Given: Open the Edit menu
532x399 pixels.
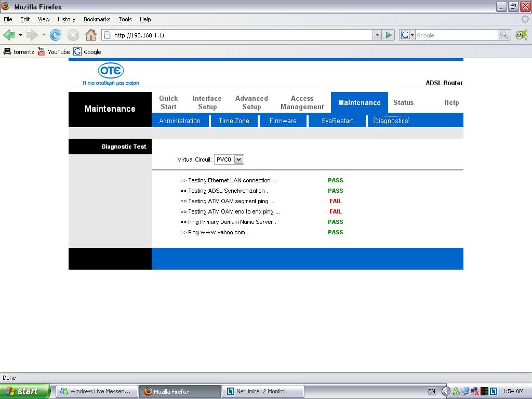Looking at the screenshot, I should 25,19.
